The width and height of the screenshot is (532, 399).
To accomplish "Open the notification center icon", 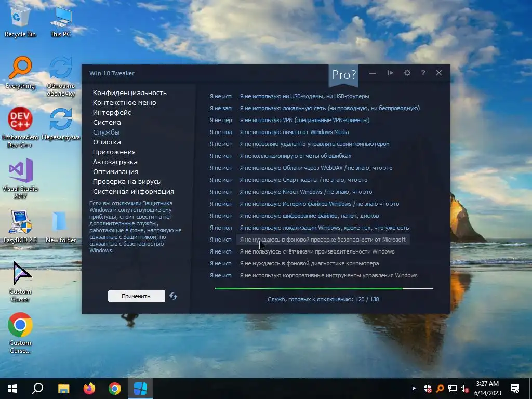I will pyautogui.click(x=515, y=389).
